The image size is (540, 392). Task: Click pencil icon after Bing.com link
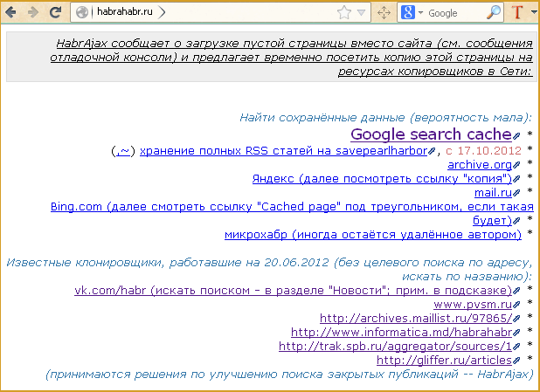(516, 221)
